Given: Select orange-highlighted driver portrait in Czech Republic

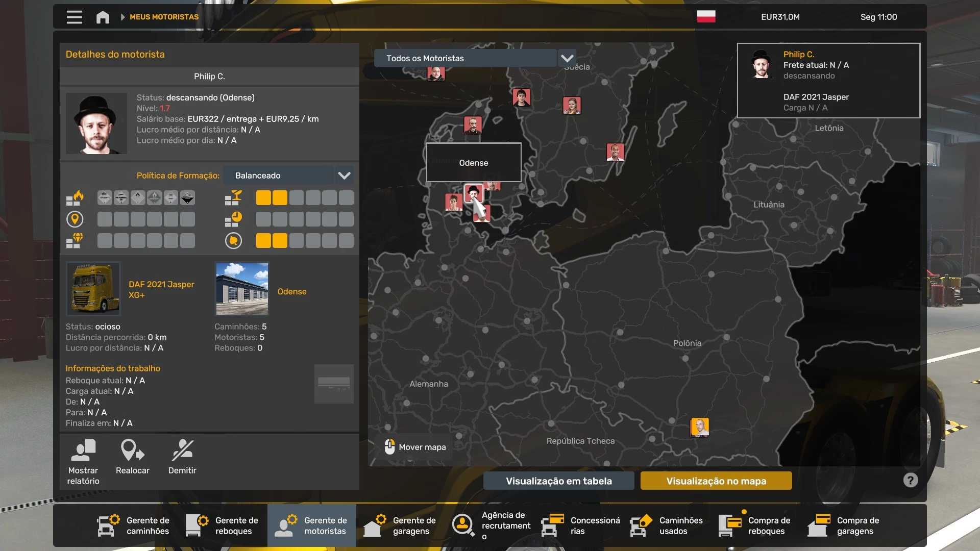Looking at the screenshot, I should 699,427.
